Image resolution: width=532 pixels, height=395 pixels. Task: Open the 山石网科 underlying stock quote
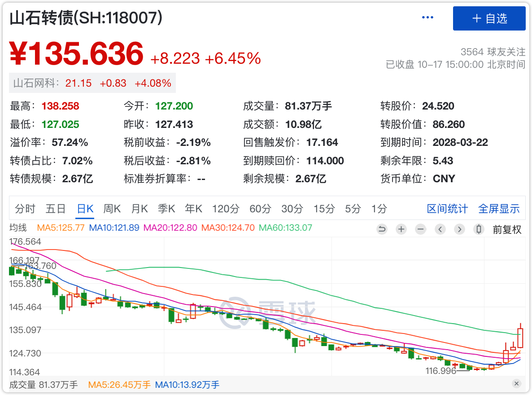tap(36, 83)
